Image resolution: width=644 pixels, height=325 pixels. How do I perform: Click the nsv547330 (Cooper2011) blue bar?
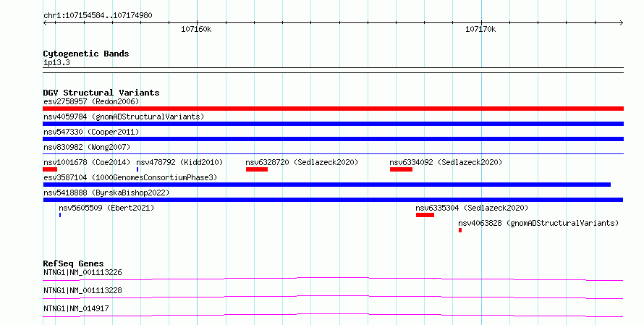pos(333,139)
